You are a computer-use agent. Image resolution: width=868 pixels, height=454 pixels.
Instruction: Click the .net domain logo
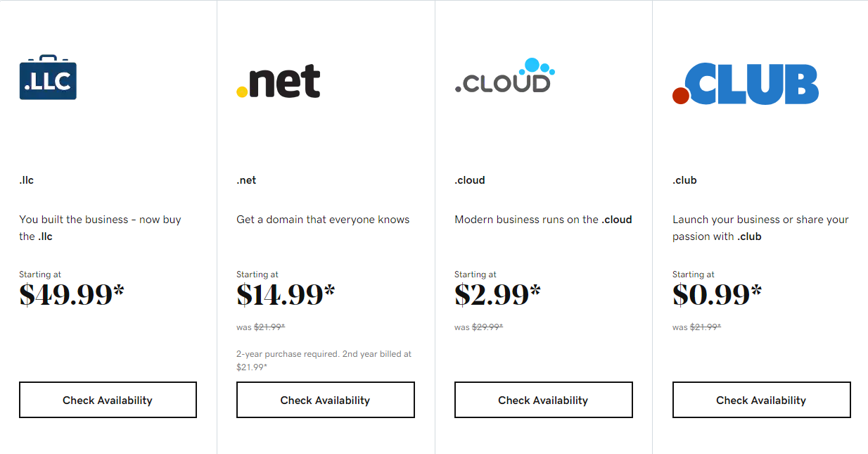tap(279, 81)
